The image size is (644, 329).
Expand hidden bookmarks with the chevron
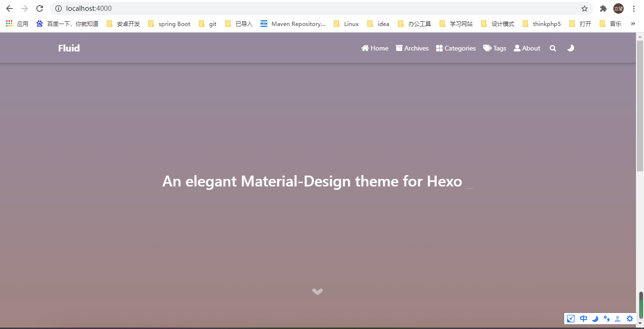tap(633, 23)
